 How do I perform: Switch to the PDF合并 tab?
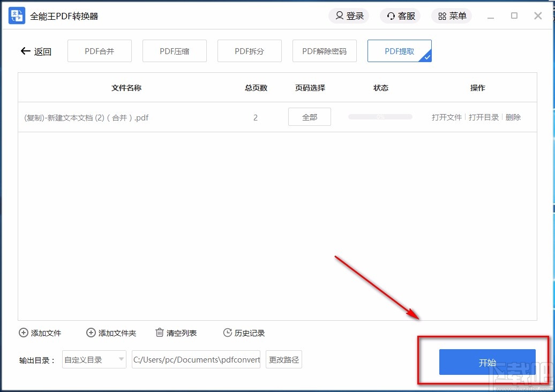(99, 51)
